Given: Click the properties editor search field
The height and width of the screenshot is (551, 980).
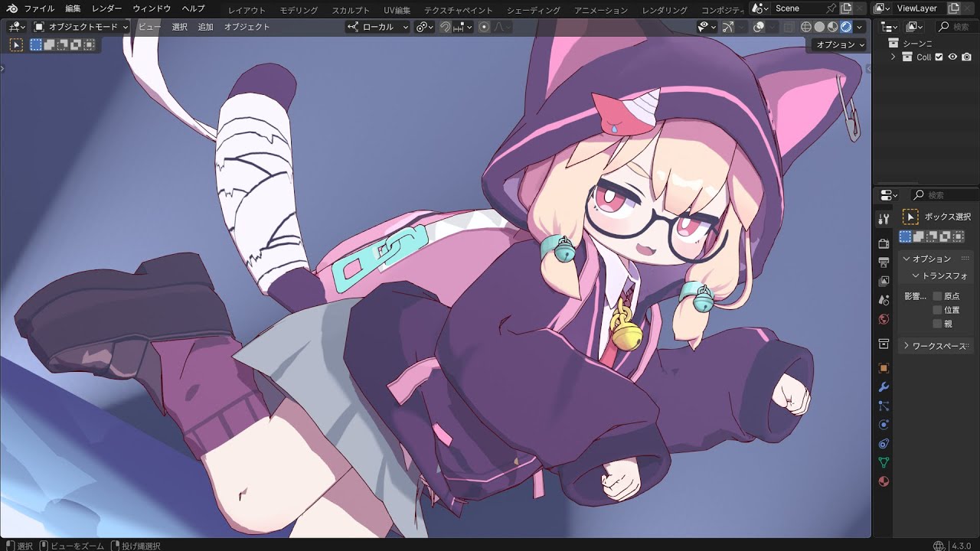Looking at the screenshot, I should tap(945, 195).
